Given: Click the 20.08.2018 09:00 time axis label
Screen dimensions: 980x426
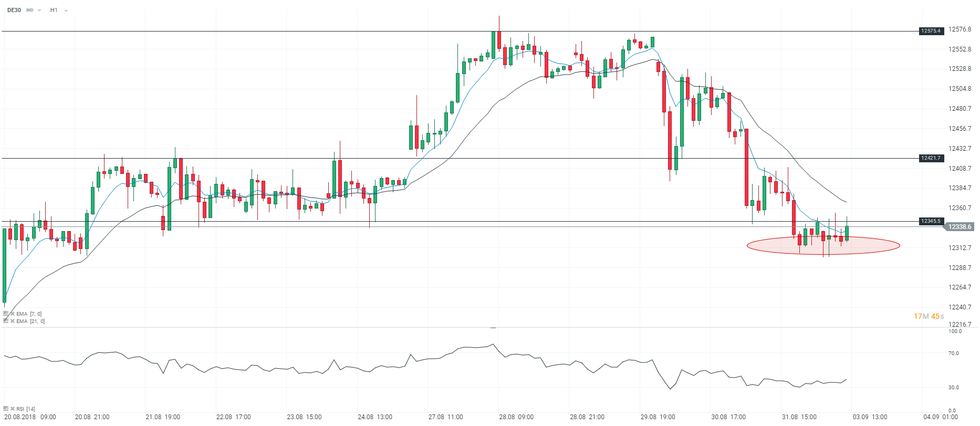Looking at the screenshot, I should click(x=30, y=417).
